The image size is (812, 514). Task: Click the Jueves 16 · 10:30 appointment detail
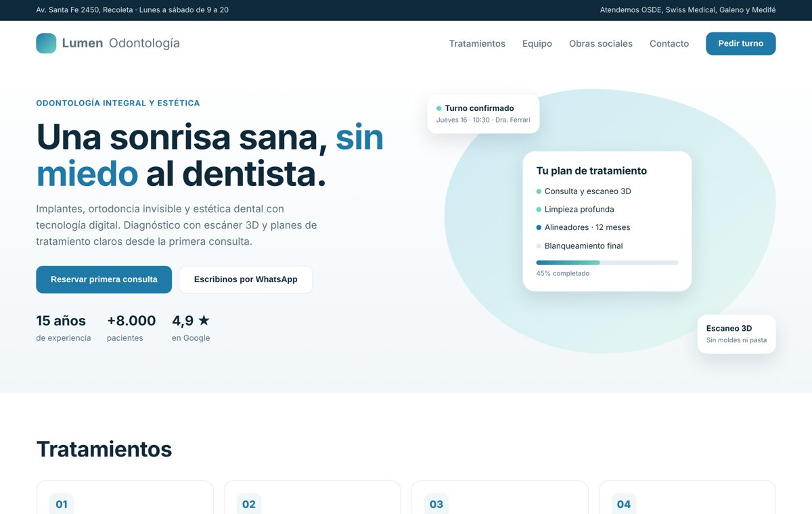tap(483, 120)
